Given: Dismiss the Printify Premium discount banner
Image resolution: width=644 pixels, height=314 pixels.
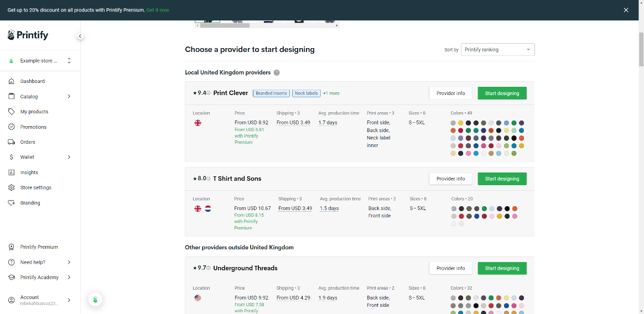Looking at the screenshot, I should coord(626,10).
